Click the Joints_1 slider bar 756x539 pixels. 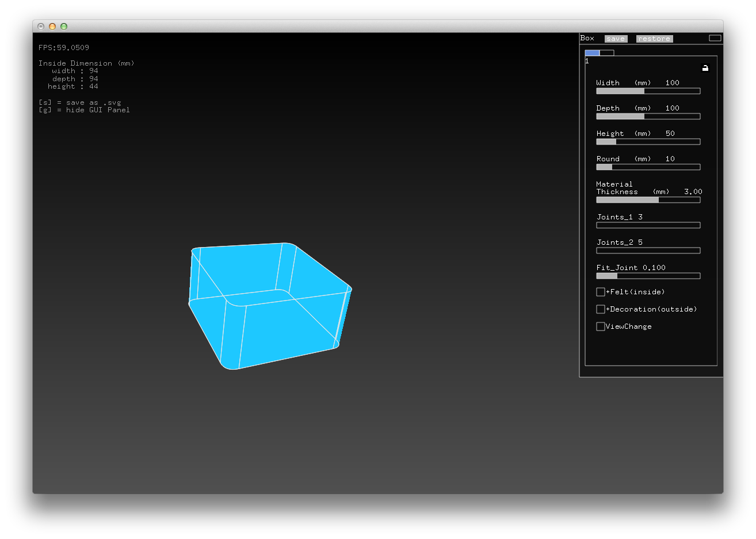[x=648, y=225]
